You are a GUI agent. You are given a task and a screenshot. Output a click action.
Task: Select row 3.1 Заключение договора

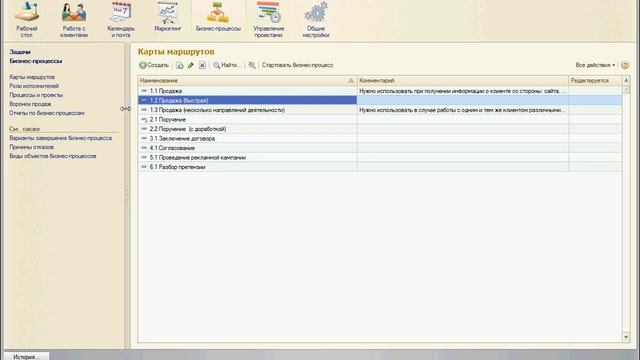tap(380, 138)
